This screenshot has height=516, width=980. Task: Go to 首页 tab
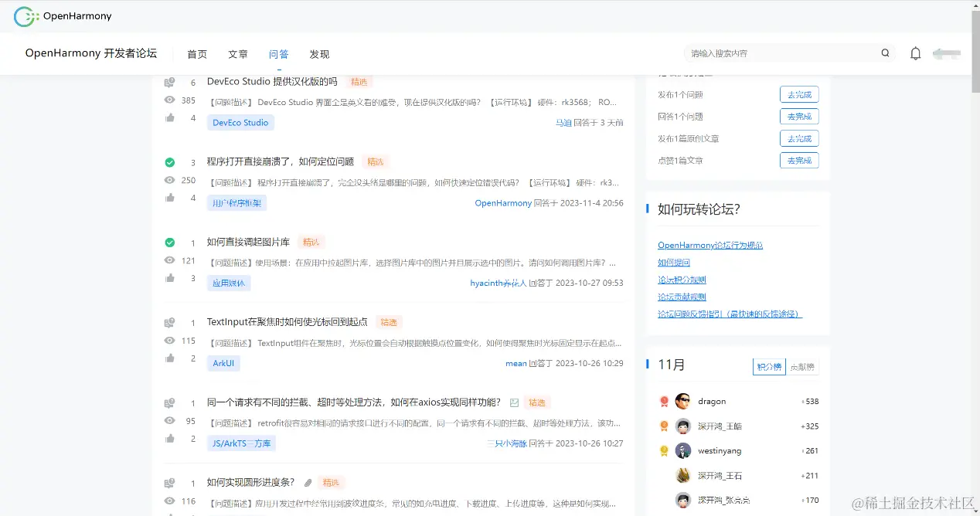coord(197,54)
